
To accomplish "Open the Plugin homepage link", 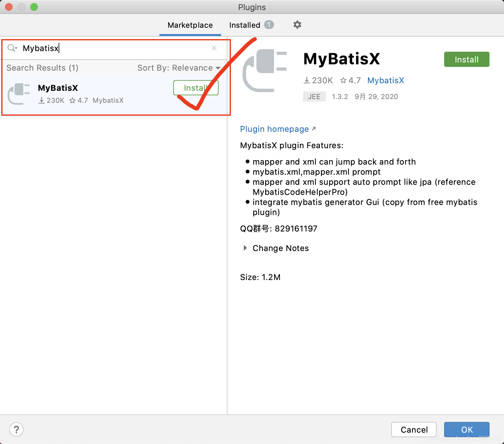I will (x=278, y=129).
